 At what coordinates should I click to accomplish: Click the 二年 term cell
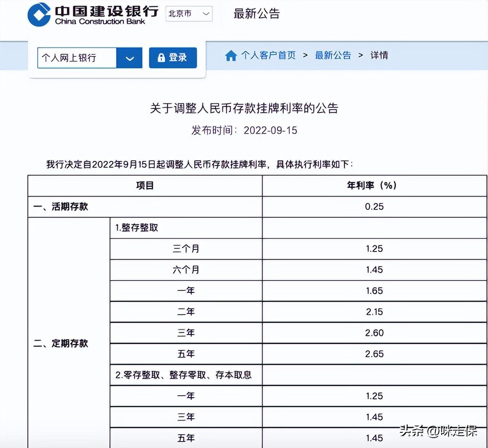[186, 312]
